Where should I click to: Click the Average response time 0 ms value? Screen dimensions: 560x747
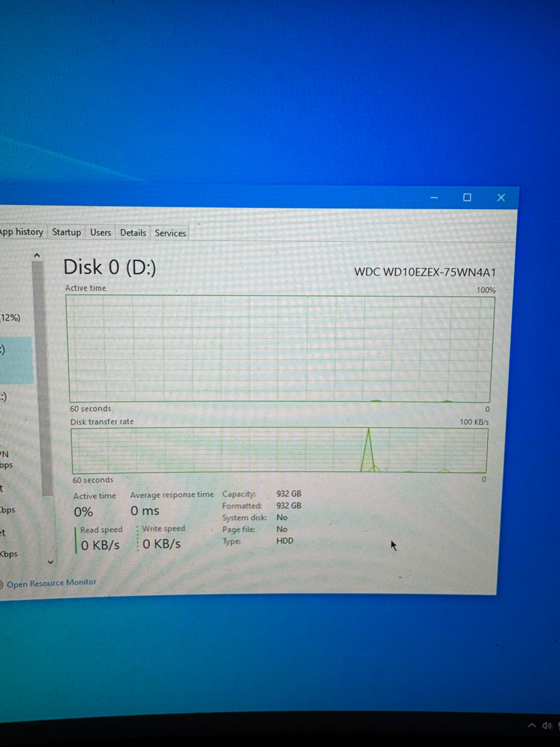pyautogui.click(x=145, y=511)
